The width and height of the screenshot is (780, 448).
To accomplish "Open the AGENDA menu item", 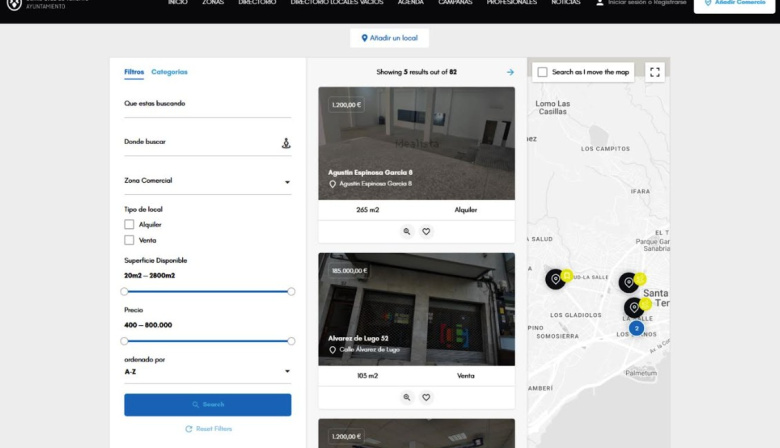I will [x=410, y=2].
